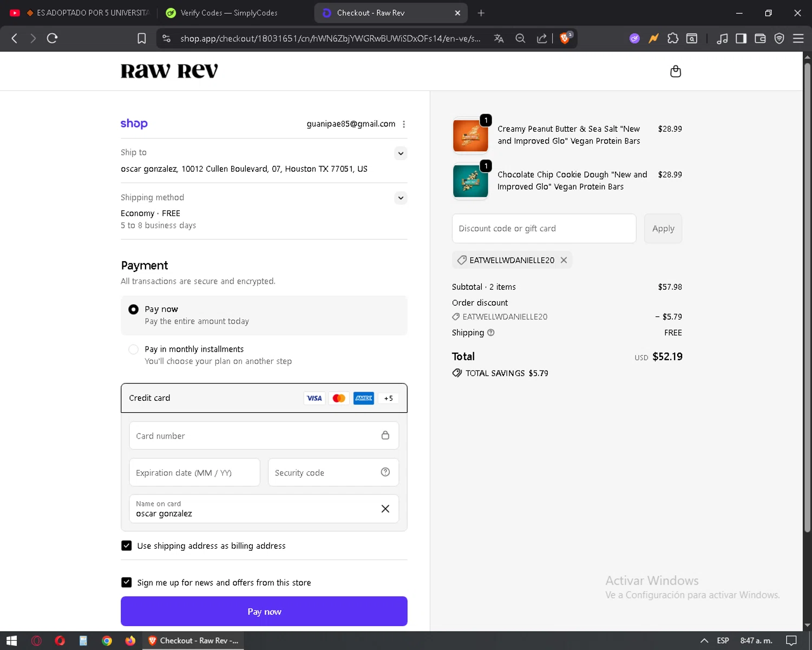Open the browser main hamburger menu

pos(798,38)
